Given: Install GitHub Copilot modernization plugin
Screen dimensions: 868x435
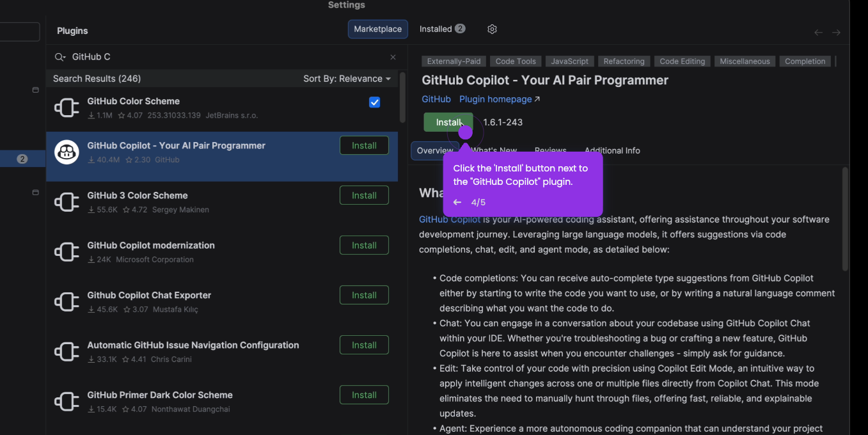Looking at the screenshot, I should [364, 245].
